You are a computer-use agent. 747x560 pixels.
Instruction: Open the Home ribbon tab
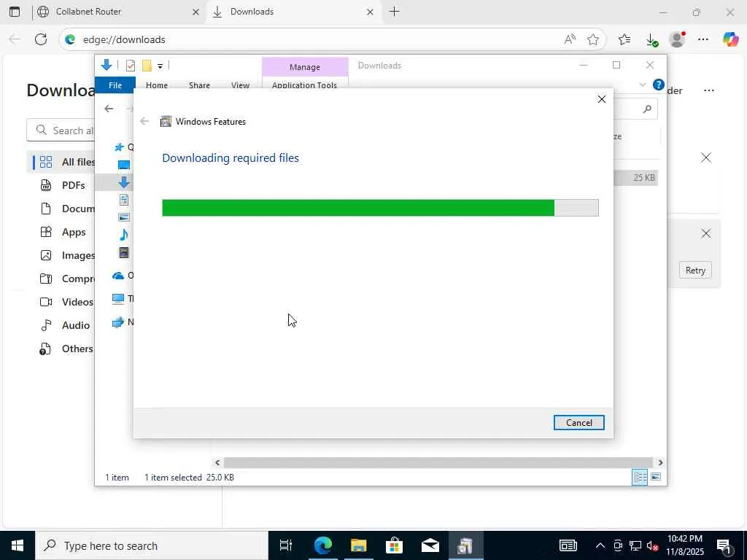157,85
